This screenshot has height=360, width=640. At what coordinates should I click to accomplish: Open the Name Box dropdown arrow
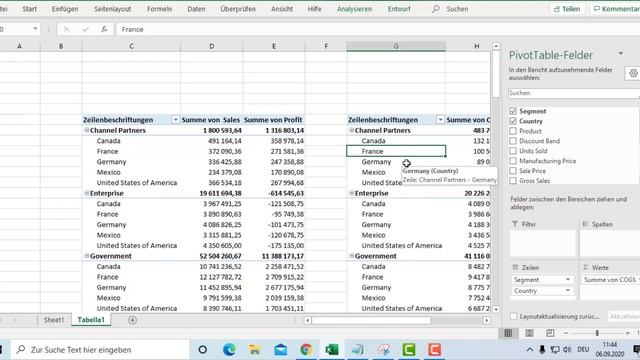coord(35,29)
